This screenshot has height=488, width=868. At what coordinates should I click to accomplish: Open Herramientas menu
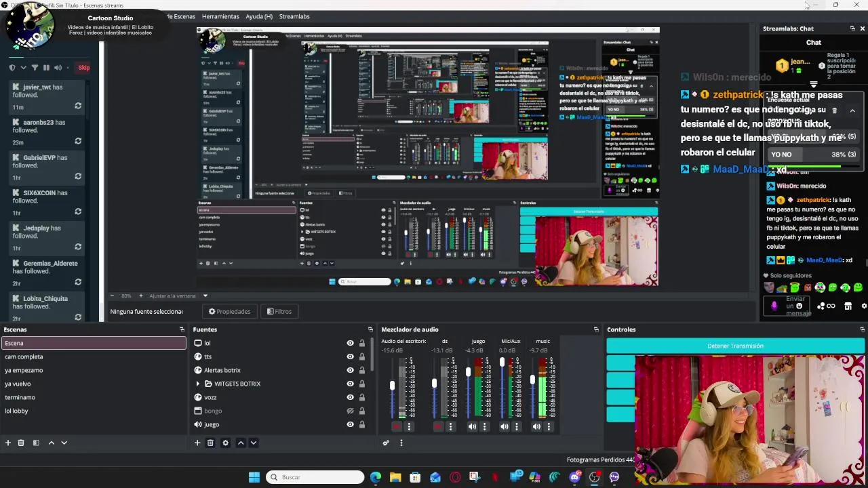pos(220,16)
